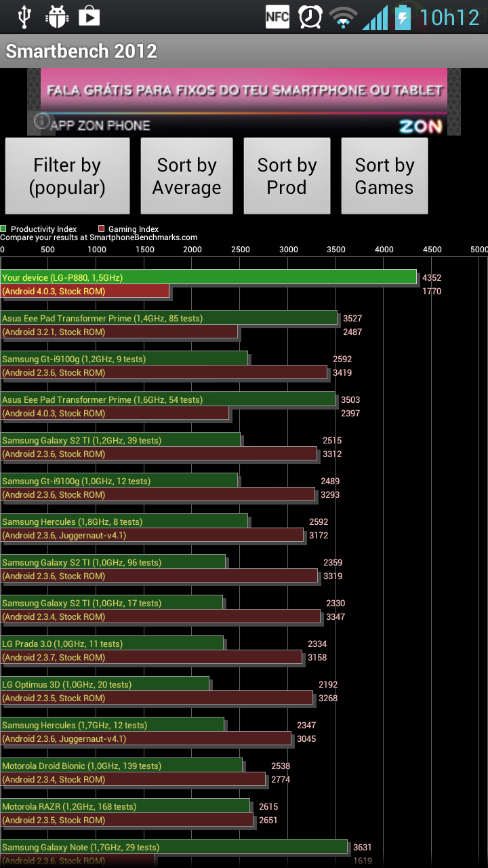Click the gaming score 3312
This screenshot has height=868, width=488.
point(332,454)
